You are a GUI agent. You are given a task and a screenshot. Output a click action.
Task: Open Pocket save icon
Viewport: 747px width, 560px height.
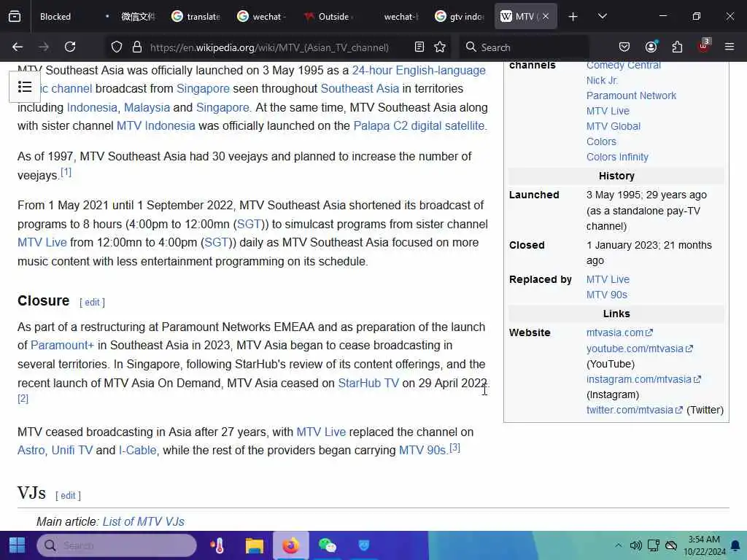624,47
